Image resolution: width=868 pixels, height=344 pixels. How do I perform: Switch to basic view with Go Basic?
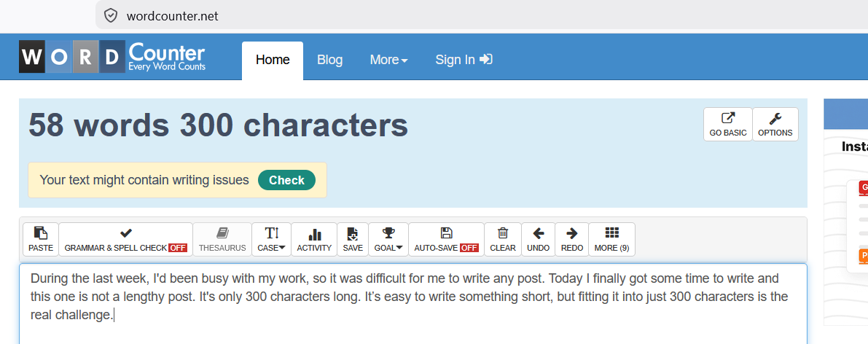coord(728,124)
